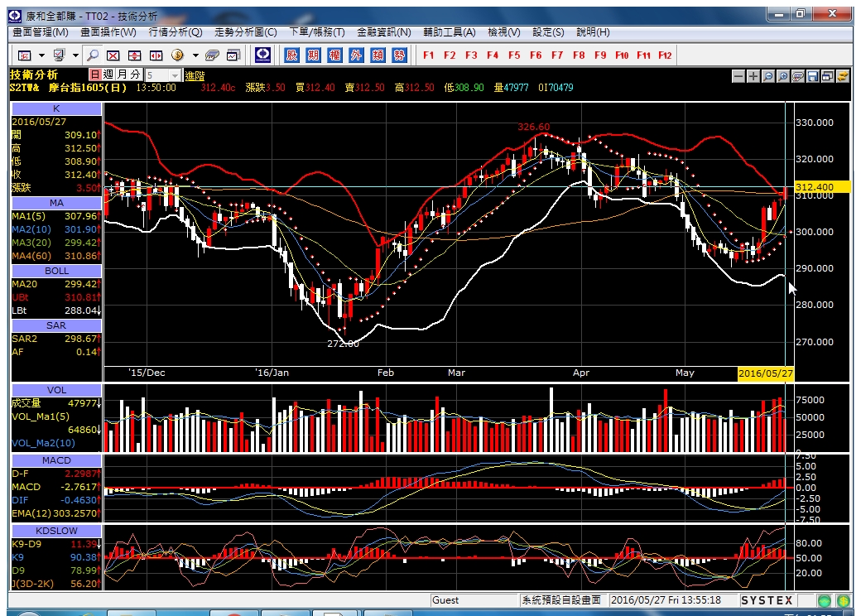Click the calculator toolbar icon
The width and height of the screenshot is (861, 616).
pos(212,55)
